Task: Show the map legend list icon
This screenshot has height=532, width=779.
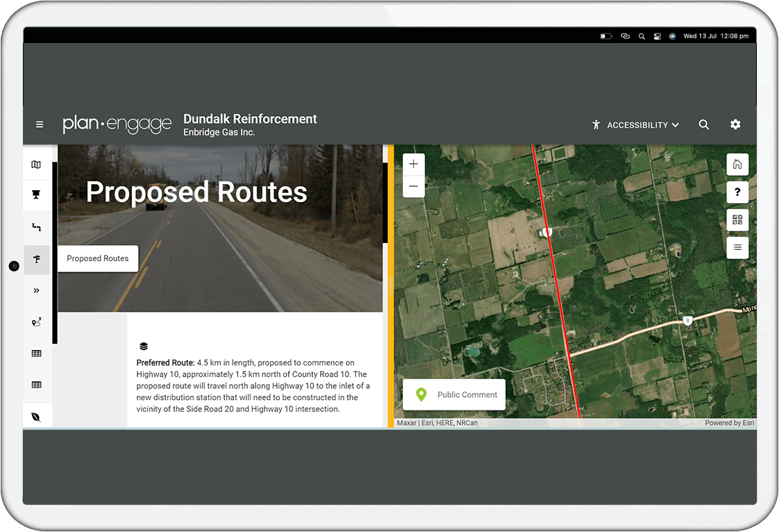Action: tap(737, 248)
